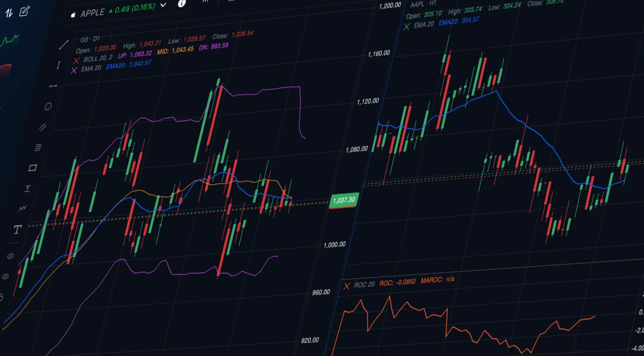
Task: Open EMA 20 label on GS chart
Action: click(x=91, y=68)
